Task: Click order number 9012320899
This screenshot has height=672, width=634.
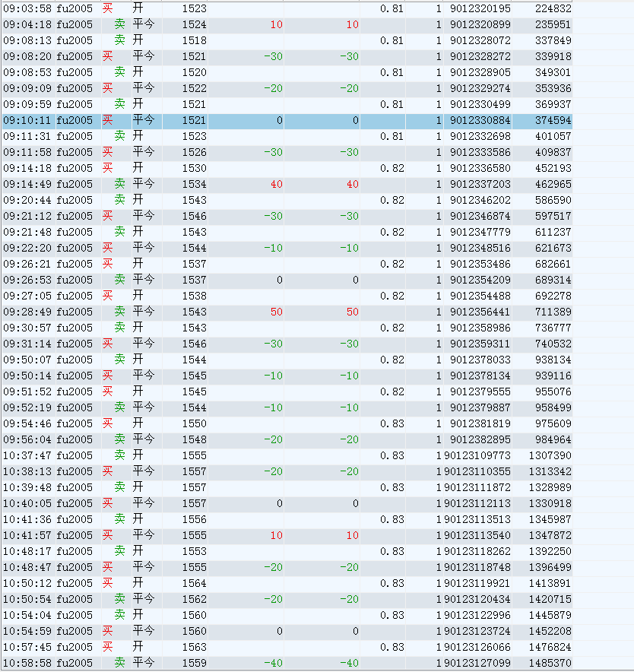Action: pos(480,24)
